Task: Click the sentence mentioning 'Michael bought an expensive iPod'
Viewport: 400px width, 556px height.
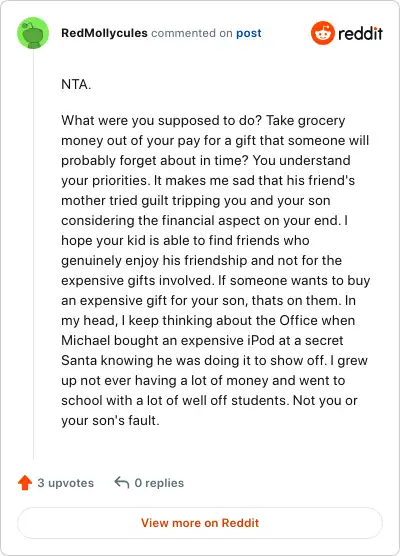Action: (x=202, y=340)
